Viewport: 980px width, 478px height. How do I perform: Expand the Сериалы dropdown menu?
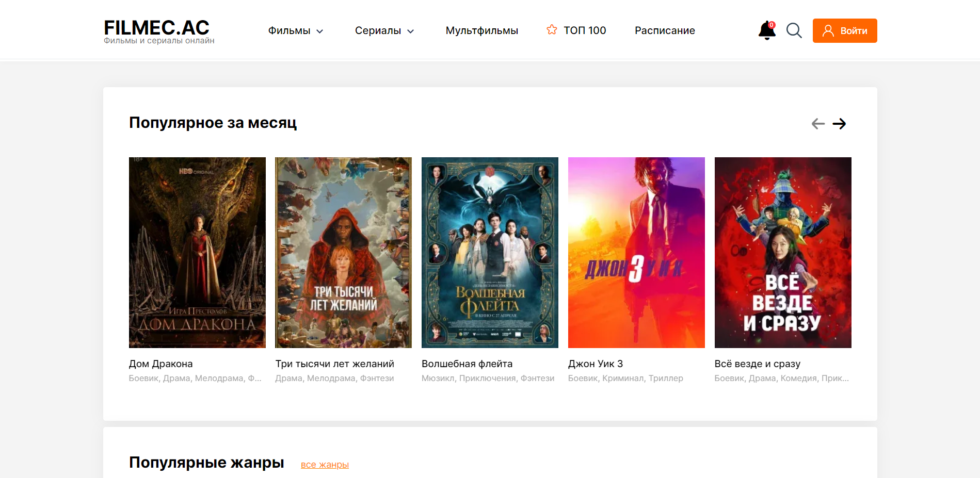click(x=384, y=30)
